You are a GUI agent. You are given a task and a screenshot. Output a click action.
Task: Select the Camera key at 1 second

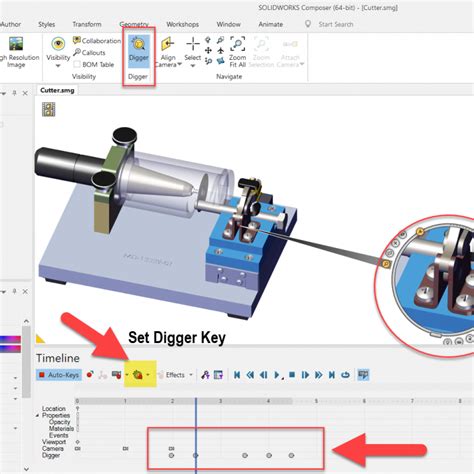[x=125, y=449]
